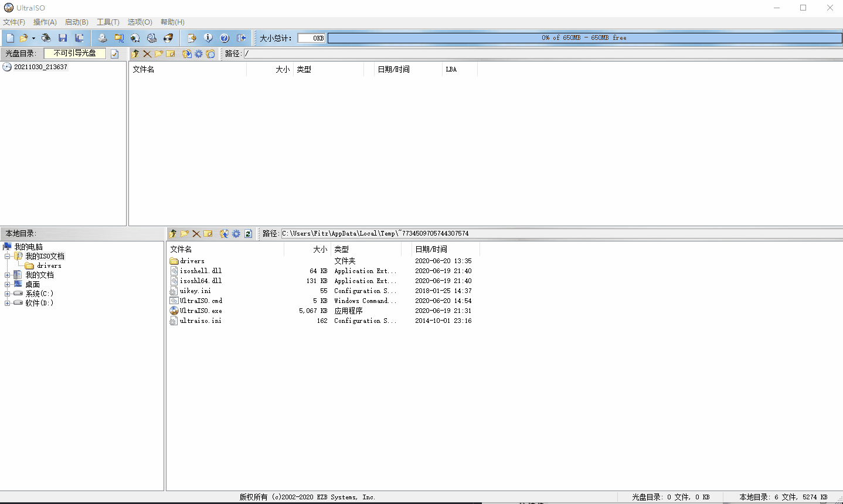Click the New file toolbar icon
Image resolution: width=843 pixels, height=504 pixels.
pos(10,38)
